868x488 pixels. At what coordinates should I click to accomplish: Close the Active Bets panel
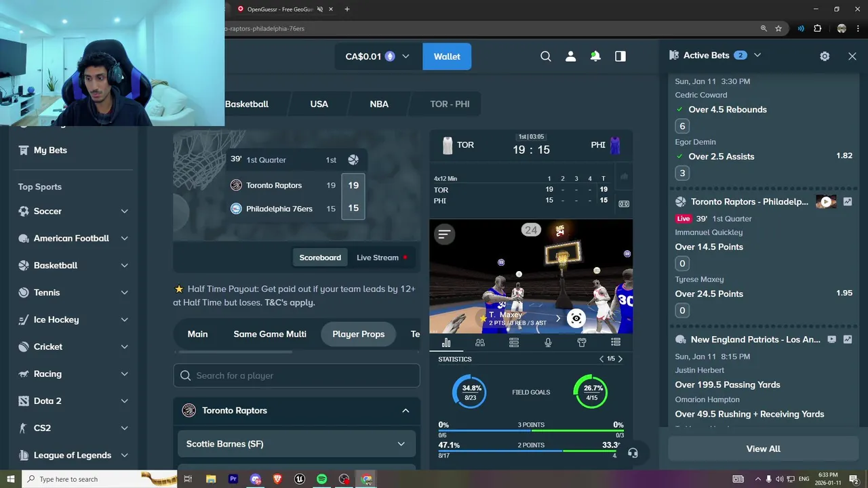click(852, 56)
